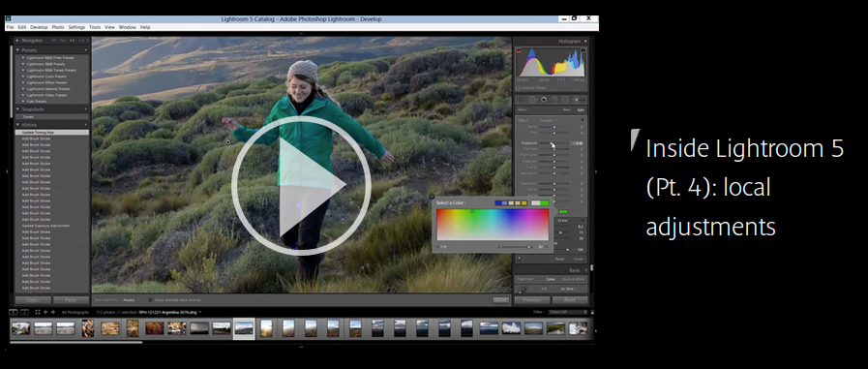Open the grid view icon in filmstrip bar
The image size is (868, 369).
click(38, 312)
